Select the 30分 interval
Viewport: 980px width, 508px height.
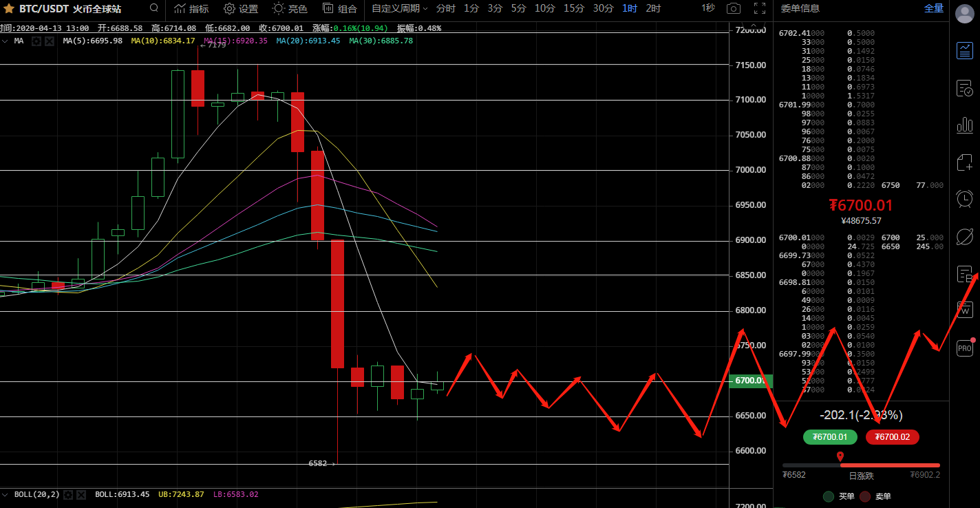[x=603, y=9]
